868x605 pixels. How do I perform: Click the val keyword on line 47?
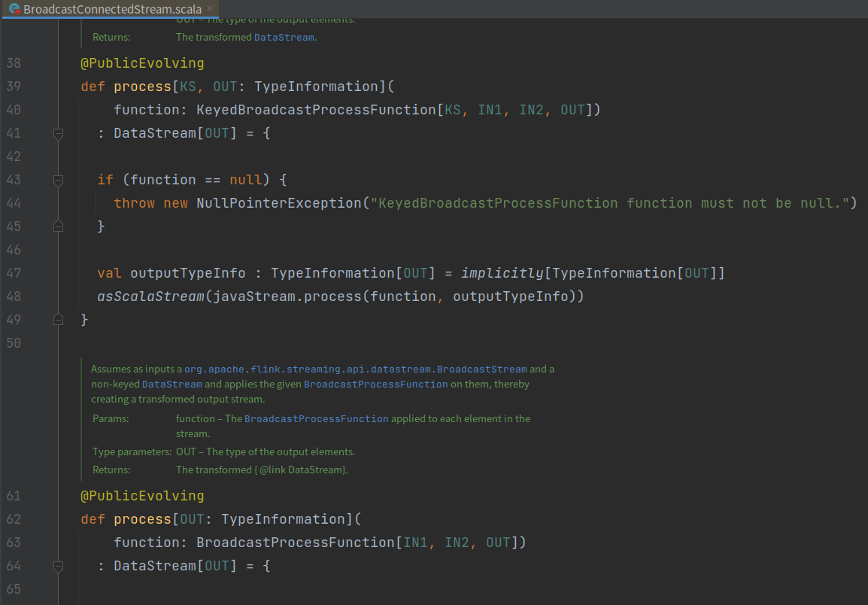pyautogui.click(x=110, y=273)
